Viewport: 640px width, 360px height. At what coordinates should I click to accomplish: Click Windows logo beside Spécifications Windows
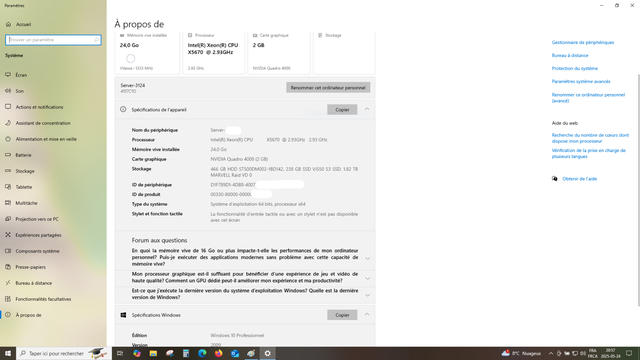[x=123, y=315]
